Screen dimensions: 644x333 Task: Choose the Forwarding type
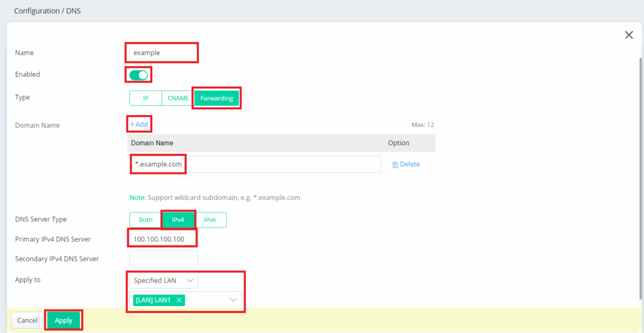(x=216, y=98)
